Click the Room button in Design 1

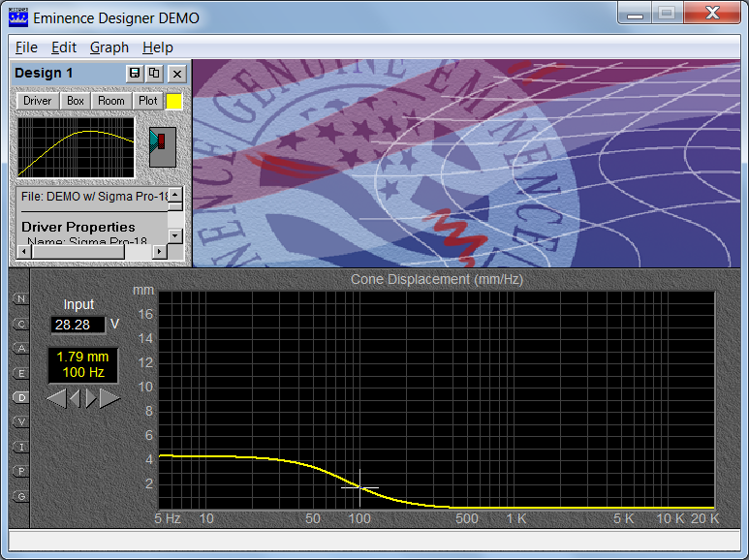point(111,101)
